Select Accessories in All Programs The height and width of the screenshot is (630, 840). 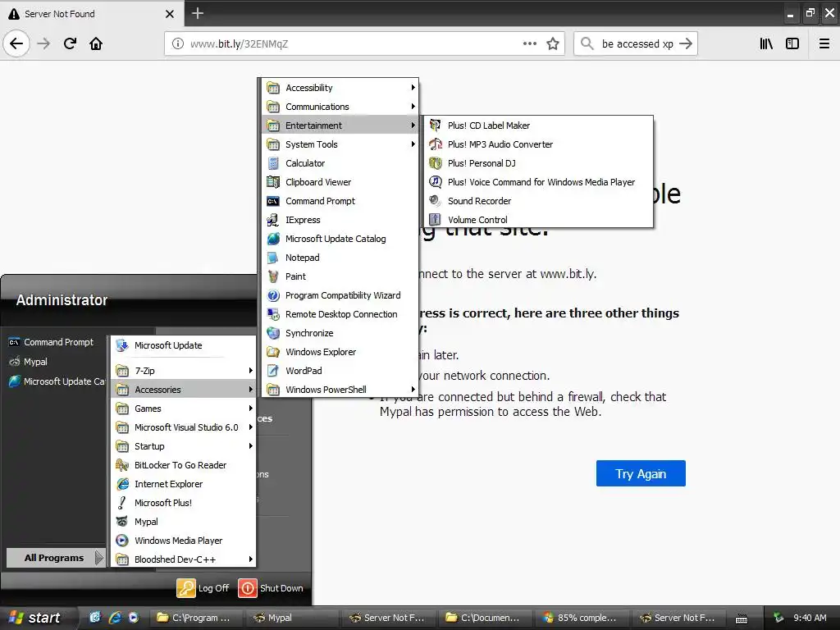pyautogui.click(x=183, y=390)
